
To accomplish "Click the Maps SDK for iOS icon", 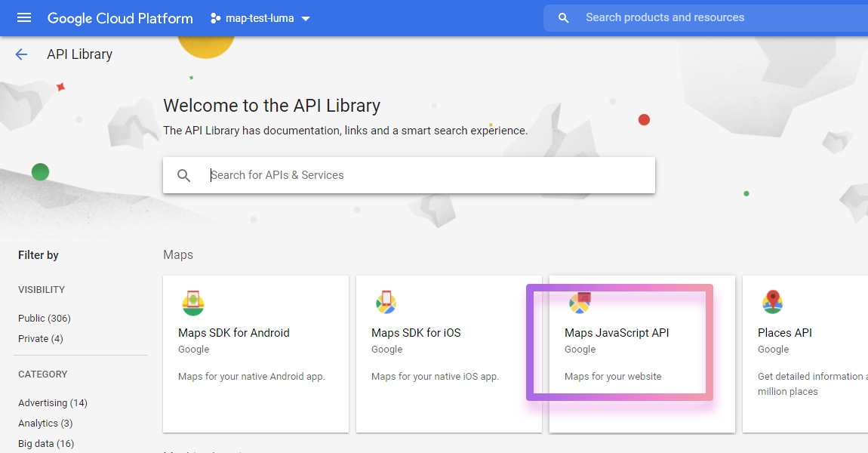I will [x=386, y=302].
